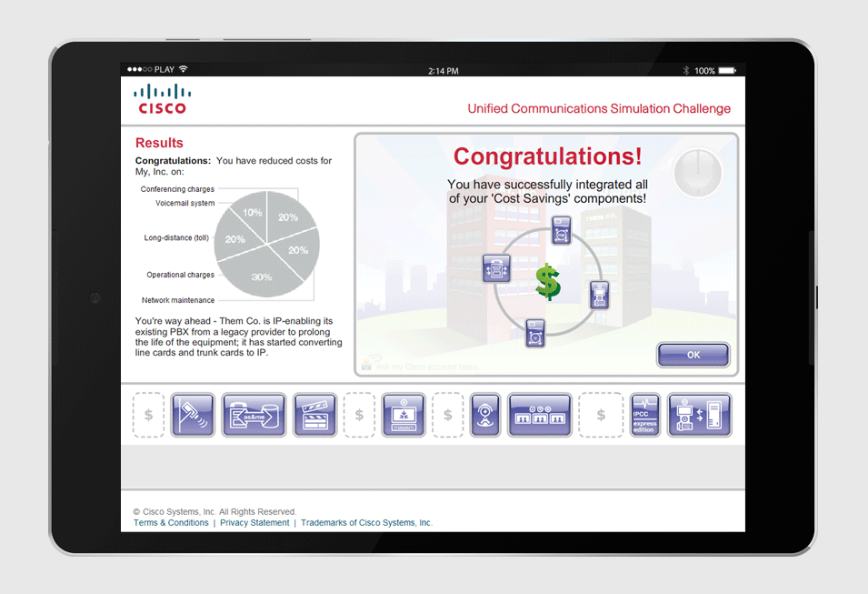Tap the battery icon in status bar

(x=727, y=70)
